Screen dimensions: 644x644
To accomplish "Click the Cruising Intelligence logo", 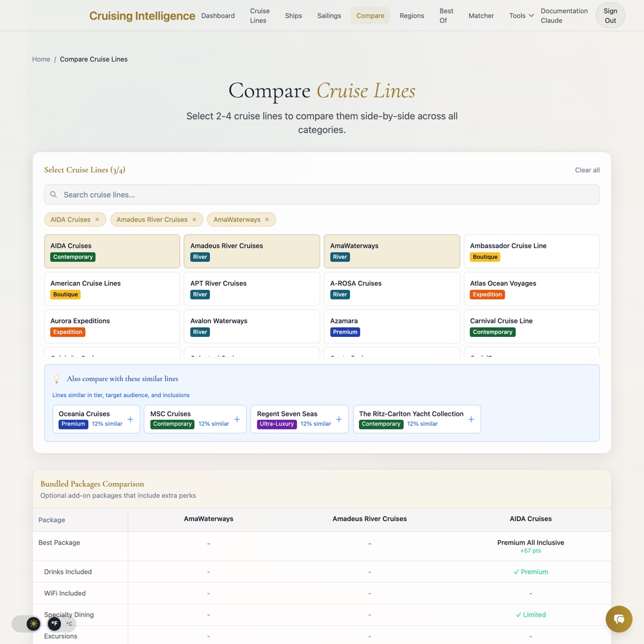I will 142,16.
